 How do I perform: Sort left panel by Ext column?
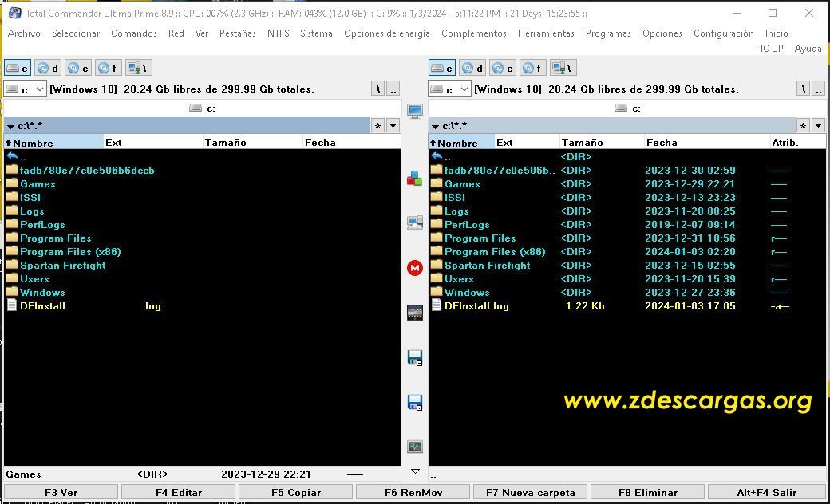pos(153,142)
